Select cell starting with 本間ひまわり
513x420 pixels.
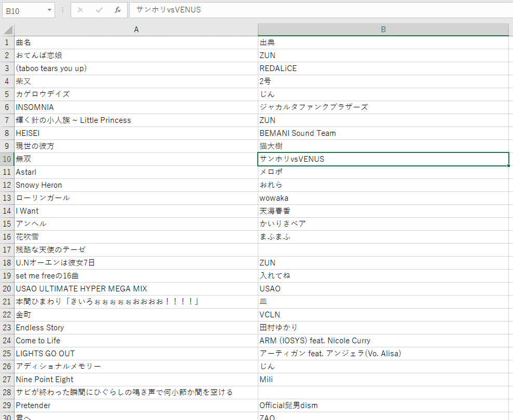pyautogui.click(x=136, y=302)
